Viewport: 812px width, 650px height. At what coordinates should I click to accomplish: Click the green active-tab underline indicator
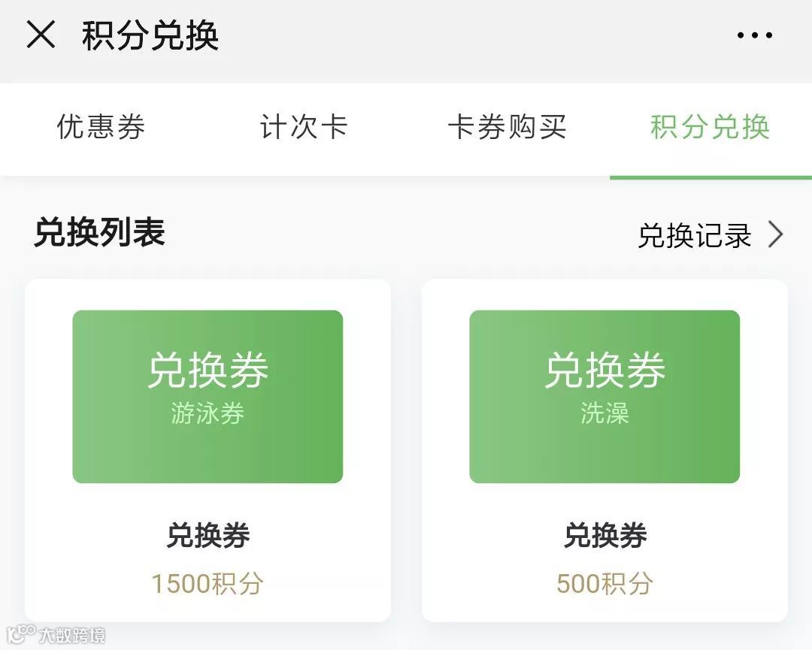pos(710,177)
